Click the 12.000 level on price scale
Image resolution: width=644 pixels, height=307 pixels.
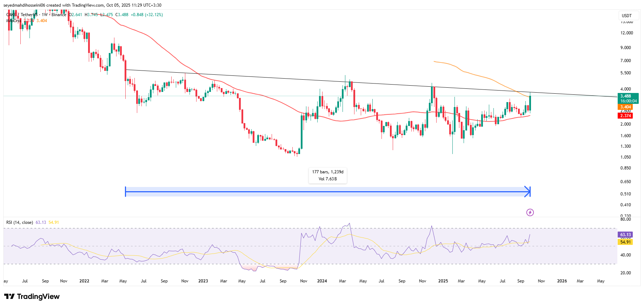[x=627, y=33]
